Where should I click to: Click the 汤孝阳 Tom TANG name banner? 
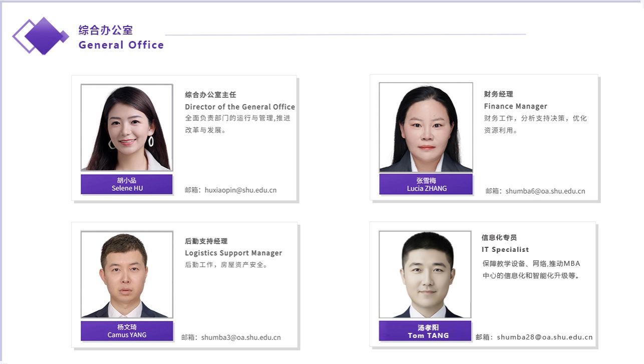click(425, 331)
